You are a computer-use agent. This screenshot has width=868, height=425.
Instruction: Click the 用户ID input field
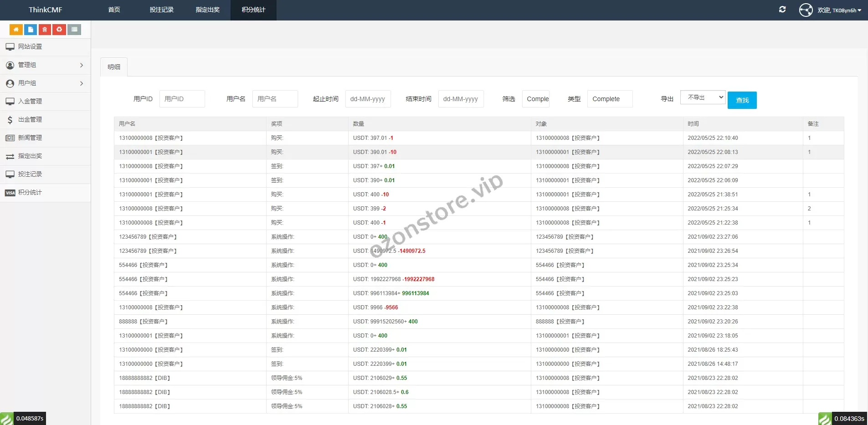pyautogui.click(x=182, y=98)
